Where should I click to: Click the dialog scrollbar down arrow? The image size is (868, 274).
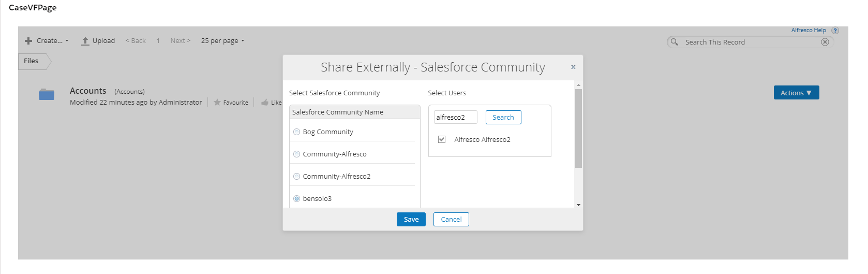tap(578, 205)
